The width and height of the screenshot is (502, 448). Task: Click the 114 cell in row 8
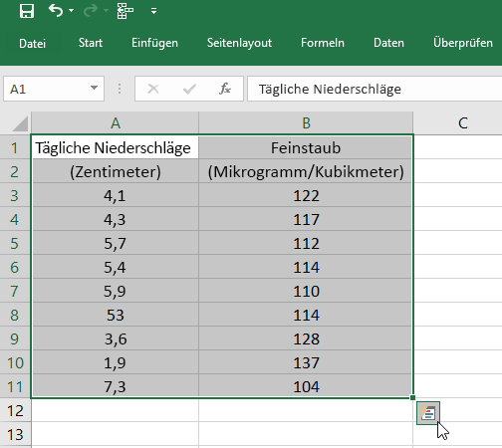coord(306,315)
